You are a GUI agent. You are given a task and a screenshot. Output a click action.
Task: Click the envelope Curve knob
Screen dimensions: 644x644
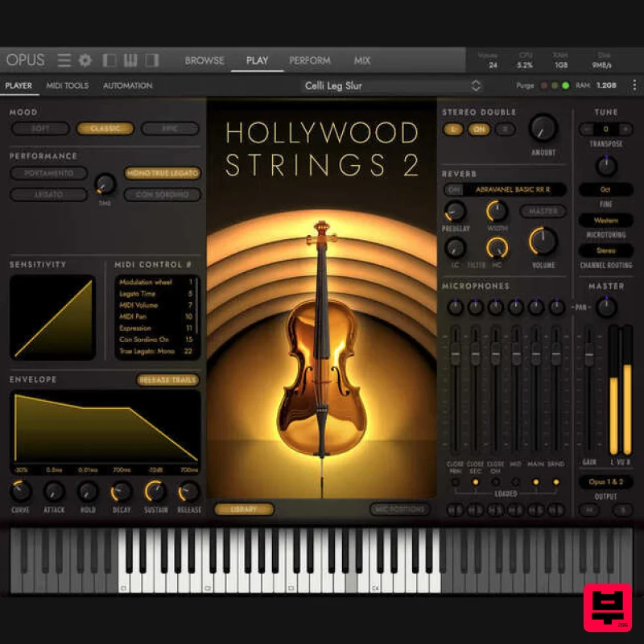(21, 491)
